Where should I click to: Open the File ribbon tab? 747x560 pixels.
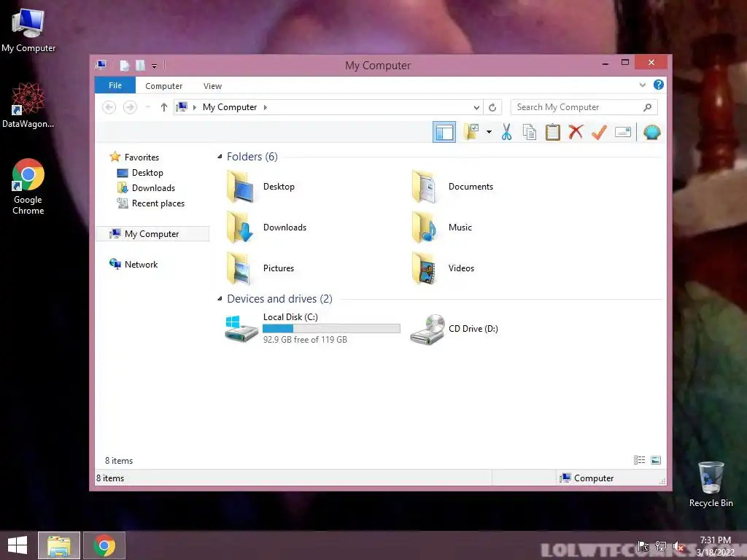point(115,85)
